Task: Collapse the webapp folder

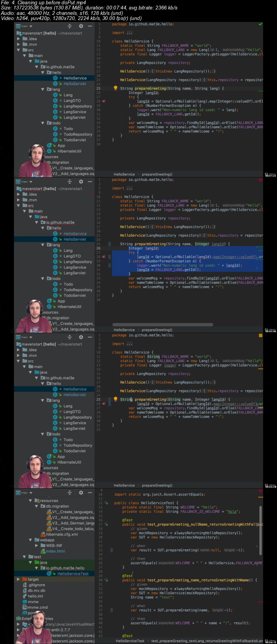Action: coord(31,540)
